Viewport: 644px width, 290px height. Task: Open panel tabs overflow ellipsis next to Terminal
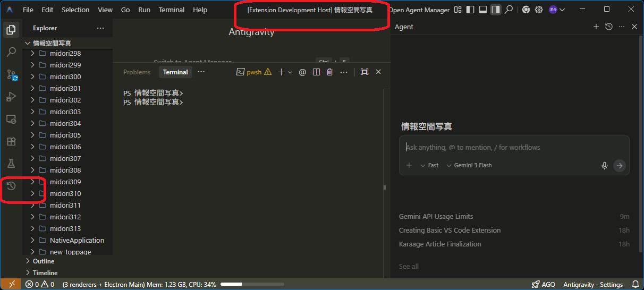pos(201,72)
